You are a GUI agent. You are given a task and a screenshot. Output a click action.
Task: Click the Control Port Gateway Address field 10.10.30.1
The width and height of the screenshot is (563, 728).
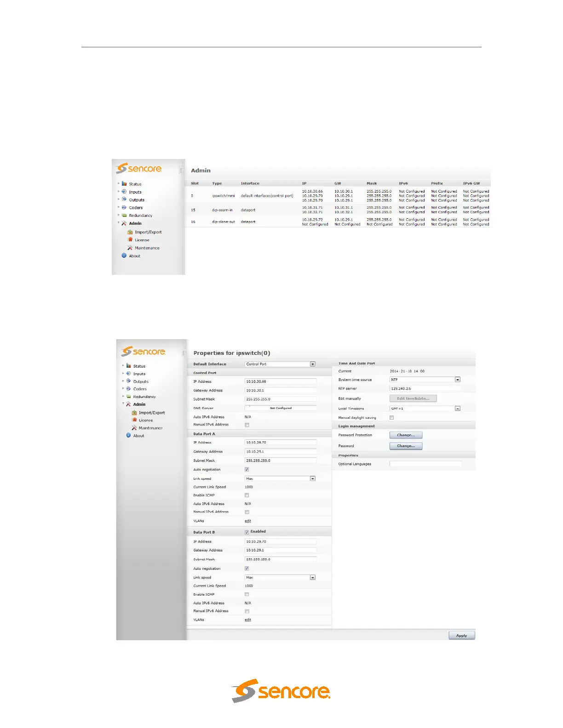tap(281, 390)
